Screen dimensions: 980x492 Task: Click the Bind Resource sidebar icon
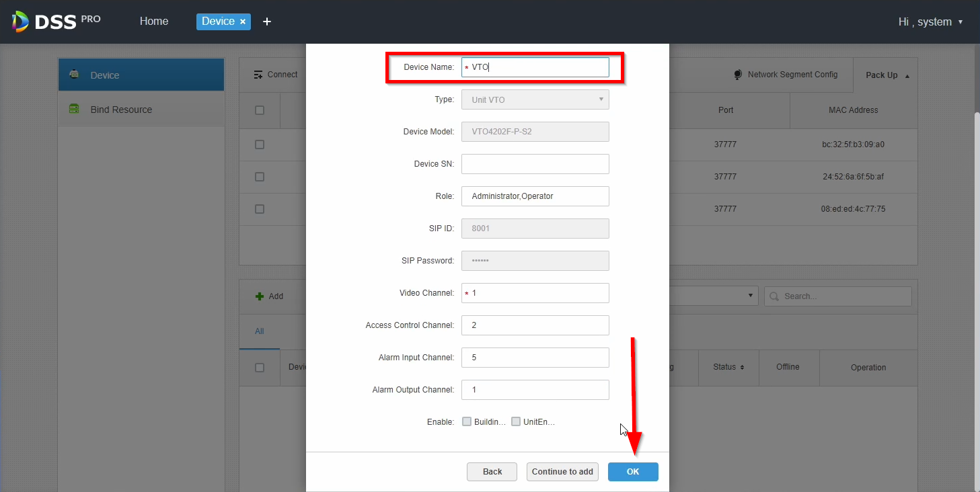pos(75,109)
